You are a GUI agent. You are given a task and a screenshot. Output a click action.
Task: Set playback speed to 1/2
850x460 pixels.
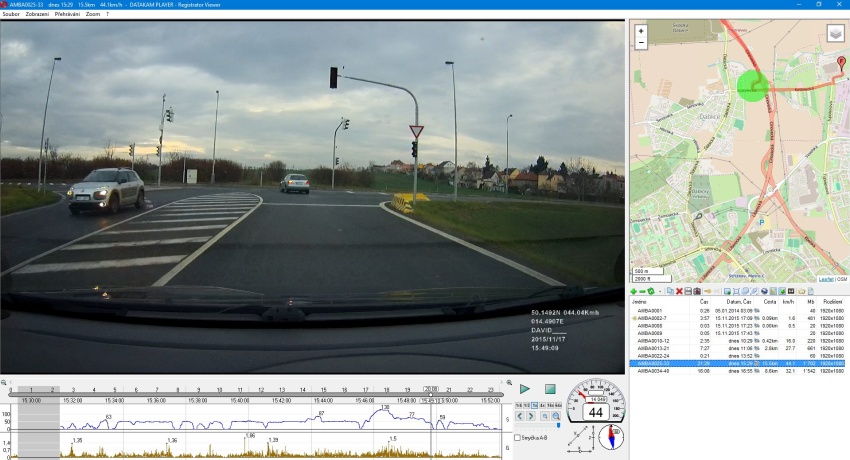tap(527, 405)
